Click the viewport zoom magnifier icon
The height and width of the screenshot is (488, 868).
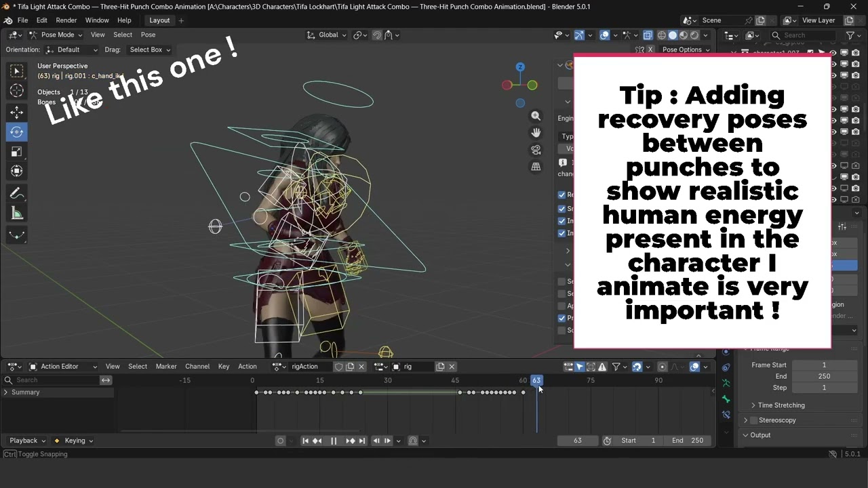coord(536,116)
